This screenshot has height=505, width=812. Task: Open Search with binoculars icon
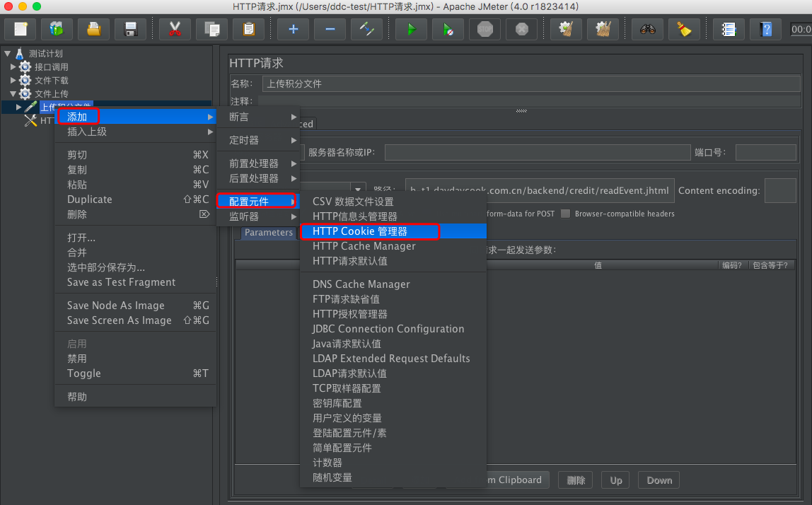[647, 29]
